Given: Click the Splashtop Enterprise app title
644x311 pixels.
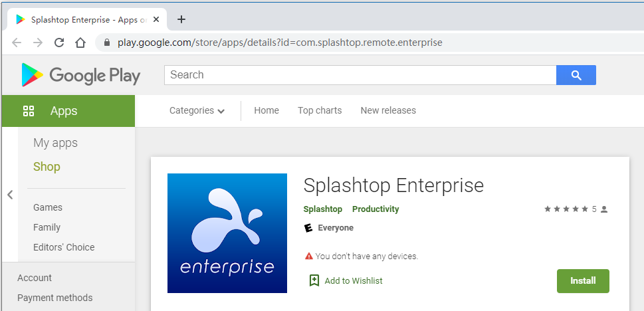Looking at the screenshot, I should tap(393, 185).
